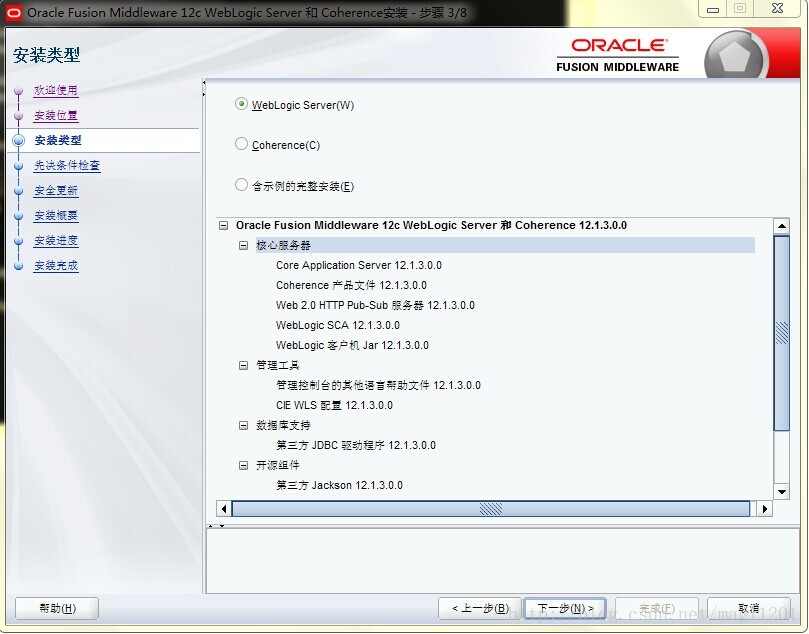This screenshot has width=809, height=634.
Task: Go to the 安装进度 step
Action: pyautogui.click(x=56, y=241)
